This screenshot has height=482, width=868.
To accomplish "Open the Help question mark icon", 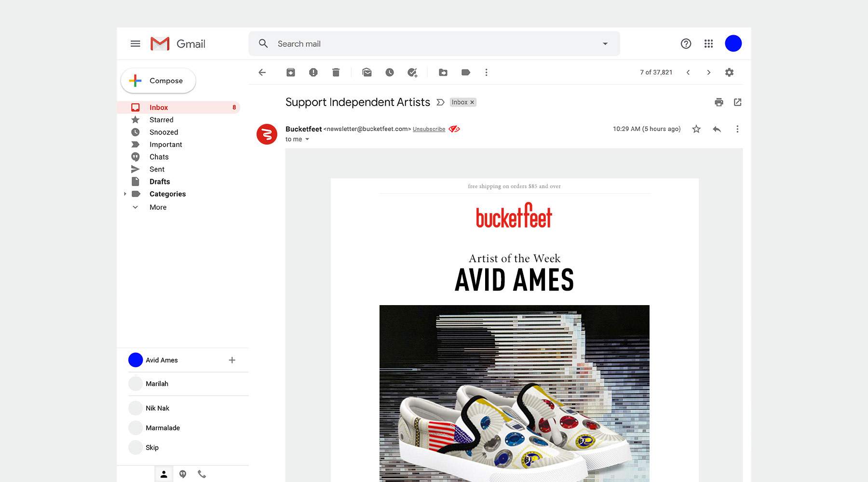I will pyautogui.click(x=686, y=44).
